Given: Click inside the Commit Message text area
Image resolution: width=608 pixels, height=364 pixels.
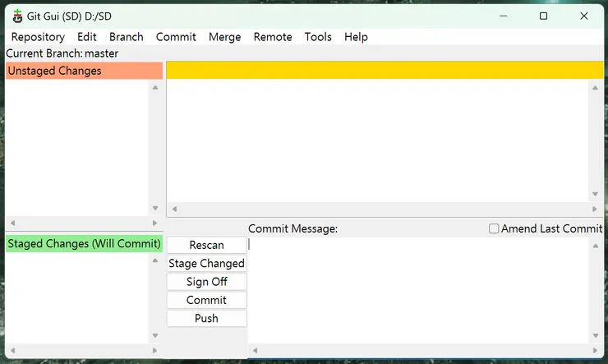Looking at the screenshot, I should click(x=418, y=290).
